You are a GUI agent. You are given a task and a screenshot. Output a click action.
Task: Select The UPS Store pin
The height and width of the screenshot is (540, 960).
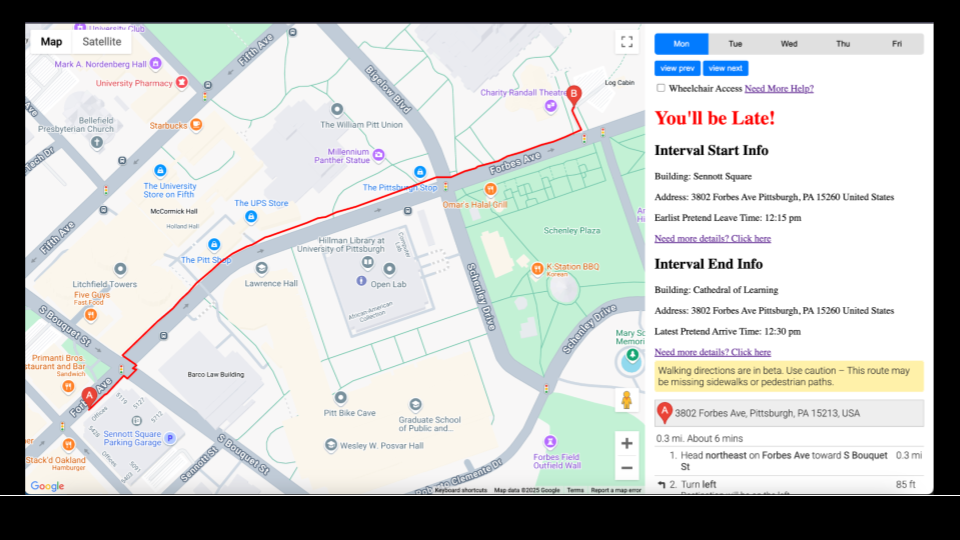click(x=251, y=217)
